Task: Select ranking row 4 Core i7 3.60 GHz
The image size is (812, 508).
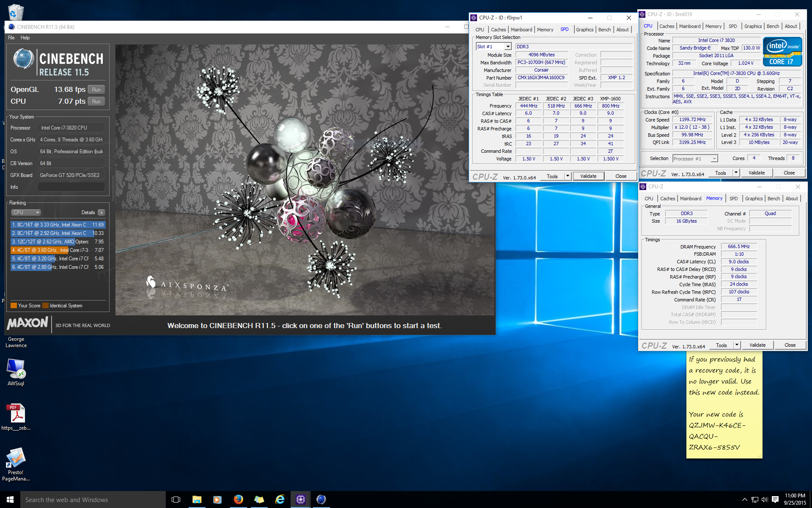Action: click(58, 250)
